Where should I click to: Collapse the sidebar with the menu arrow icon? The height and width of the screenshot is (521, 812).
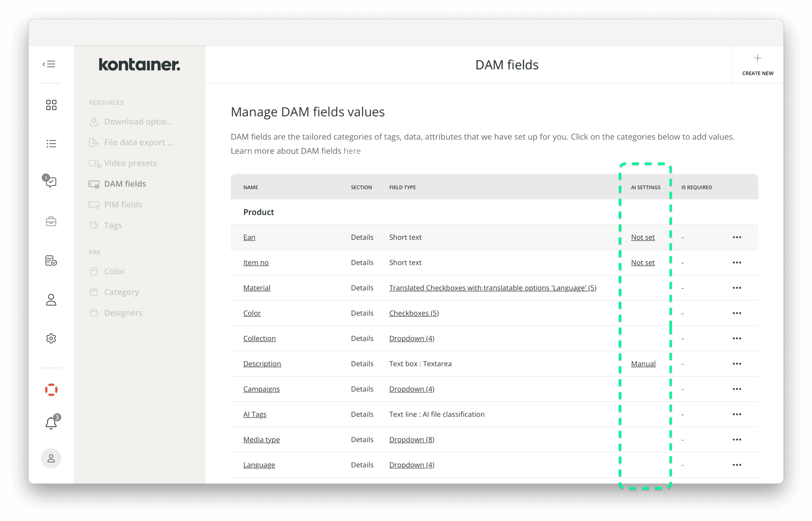tap(49, 64)
